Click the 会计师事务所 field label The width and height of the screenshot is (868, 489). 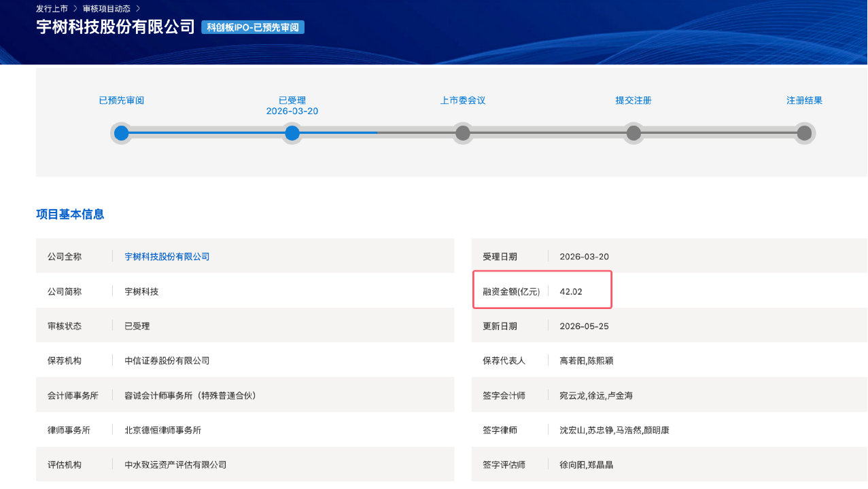(x=73, y=395)
